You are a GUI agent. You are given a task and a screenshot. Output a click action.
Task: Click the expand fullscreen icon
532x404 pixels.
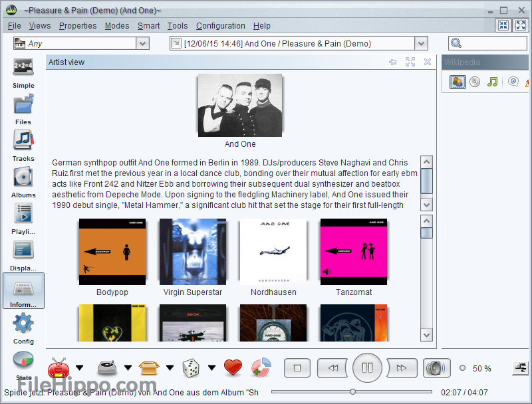tap(521, 25)
